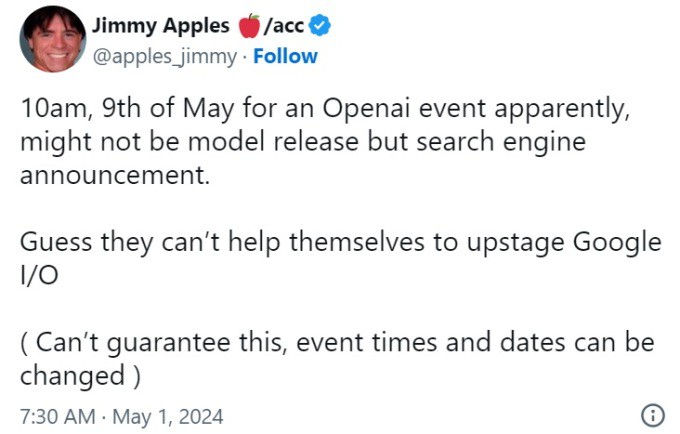Click the word Openai in the tweet
This screenshot has width=680, height=434.
366,108
